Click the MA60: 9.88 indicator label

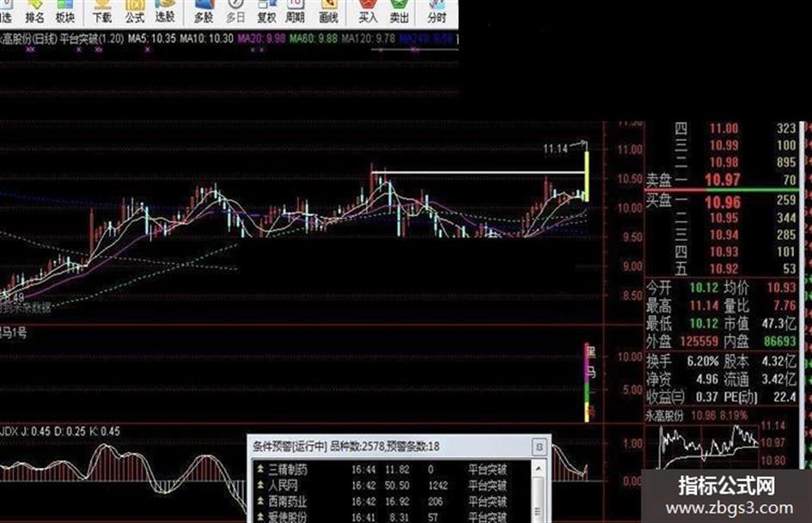coord(314,39)
